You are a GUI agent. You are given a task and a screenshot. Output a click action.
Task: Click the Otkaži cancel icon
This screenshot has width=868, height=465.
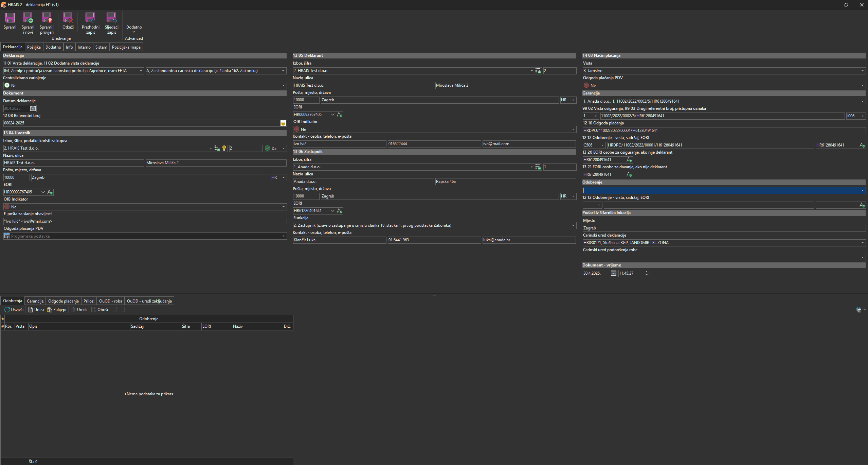tap(68, 18)
